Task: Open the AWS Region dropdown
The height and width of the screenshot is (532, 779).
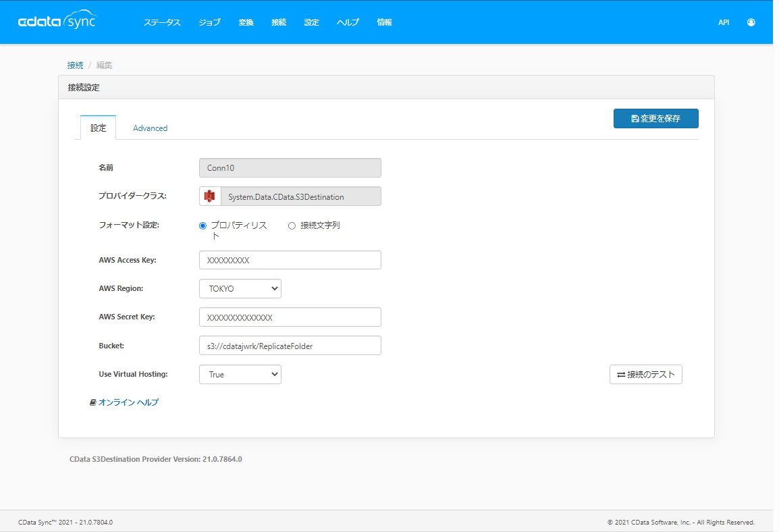Action: pyautogui.click(x=240, y=288)
